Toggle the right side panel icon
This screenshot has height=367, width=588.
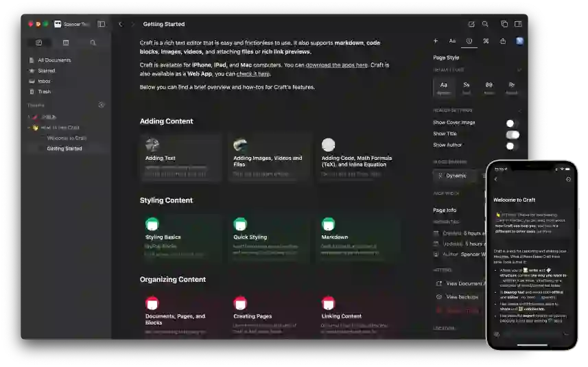518,24
